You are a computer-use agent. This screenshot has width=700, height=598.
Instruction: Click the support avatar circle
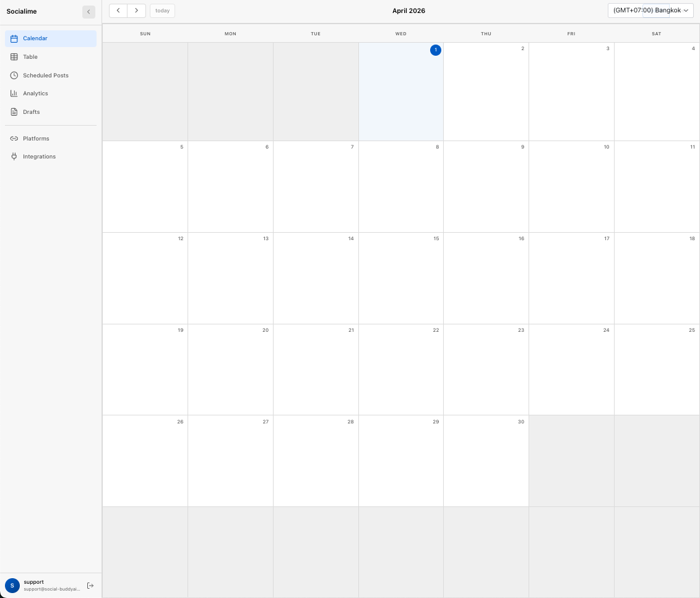click(11, 585)
